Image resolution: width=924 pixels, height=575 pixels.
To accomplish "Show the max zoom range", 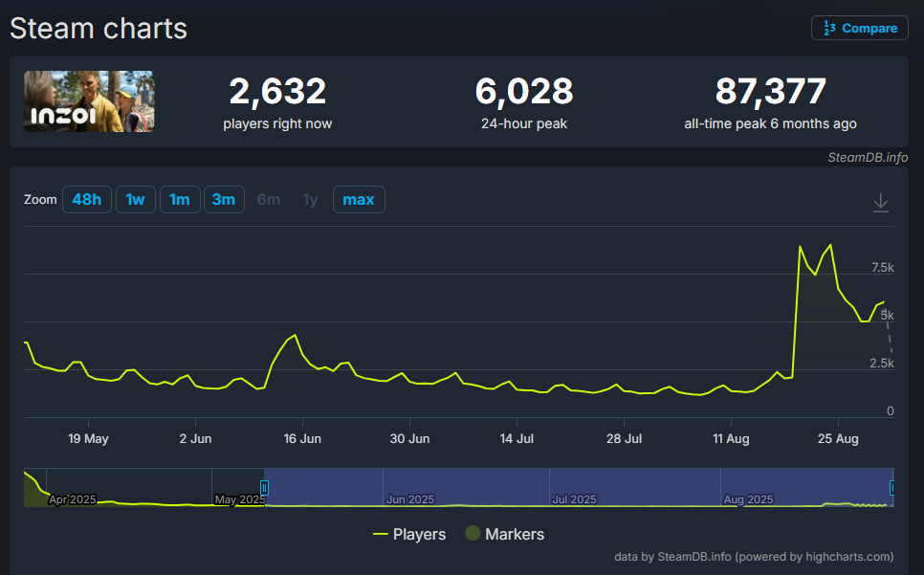I will click(359, 200).
